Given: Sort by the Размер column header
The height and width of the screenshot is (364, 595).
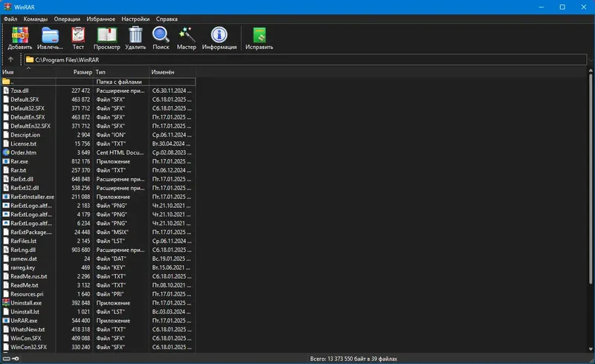Looking at the screenshot, I should [x=75, y=72].
